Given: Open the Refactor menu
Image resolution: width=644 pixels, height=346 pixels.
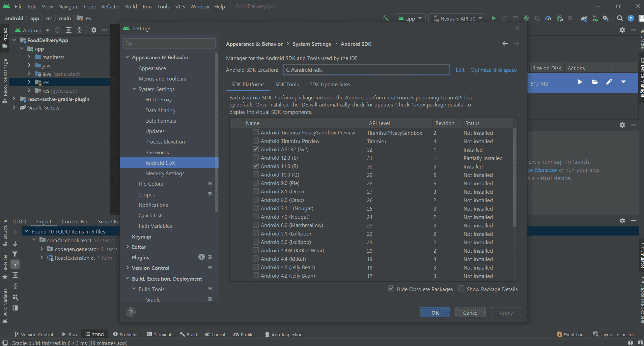Looking at the screenshot, I should [111, 6].
